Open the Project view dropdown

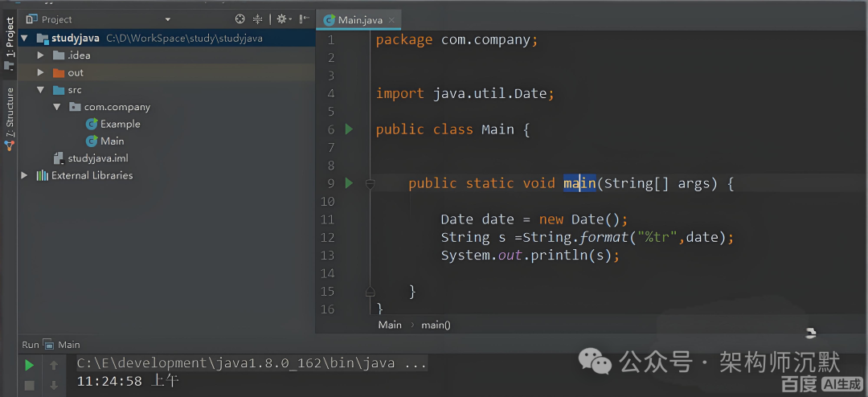tap(168, 19)
